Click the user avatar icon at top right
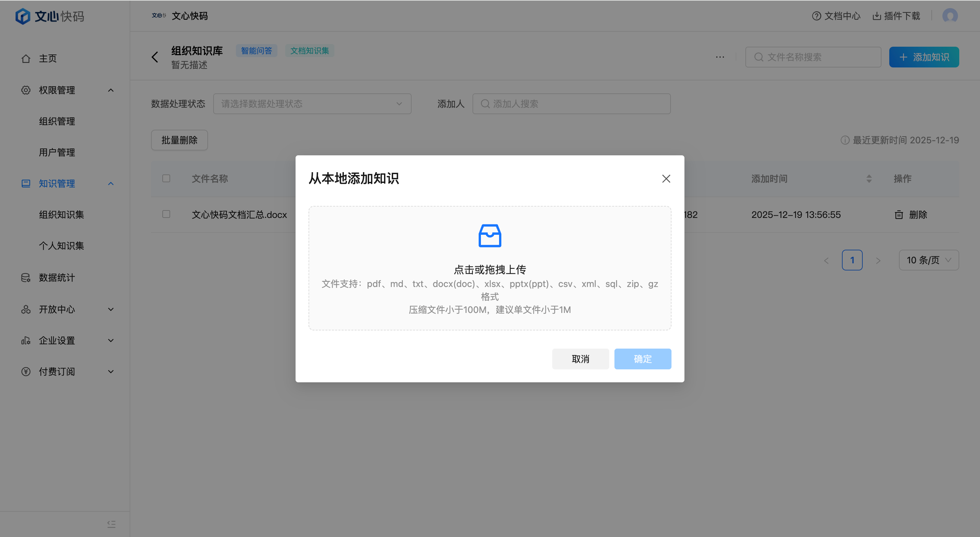 [x=950, y=16]
